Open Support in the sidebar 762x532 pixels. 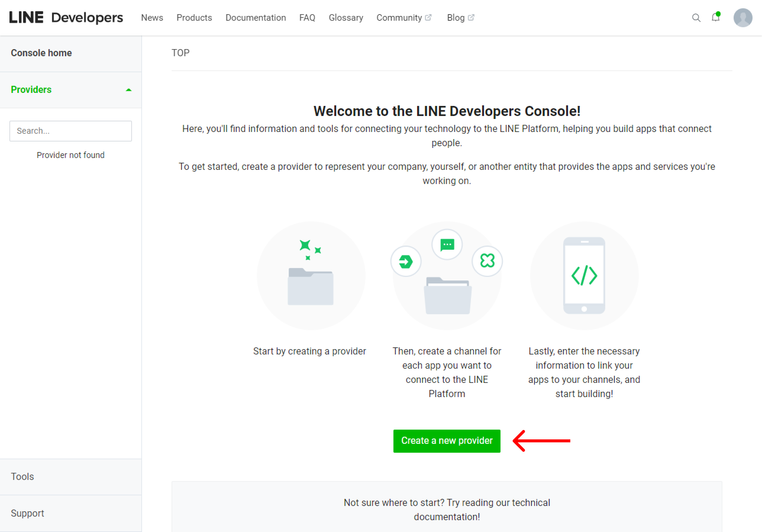(28, 513)
